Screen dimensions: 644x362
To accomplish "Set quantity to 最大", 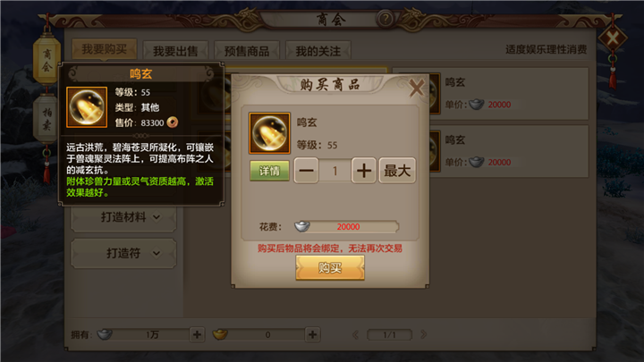I will click(397, 171).
